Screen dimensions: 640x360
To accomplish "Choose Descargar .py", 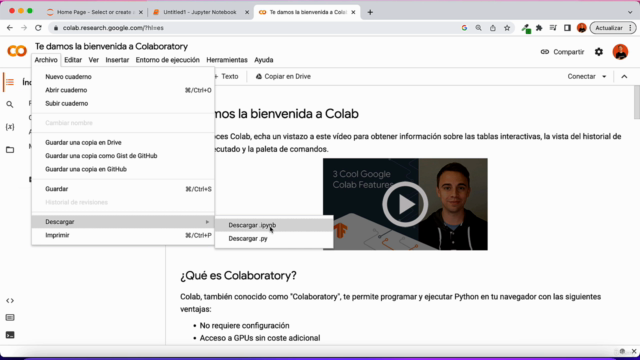I will (x=274, y=239).
